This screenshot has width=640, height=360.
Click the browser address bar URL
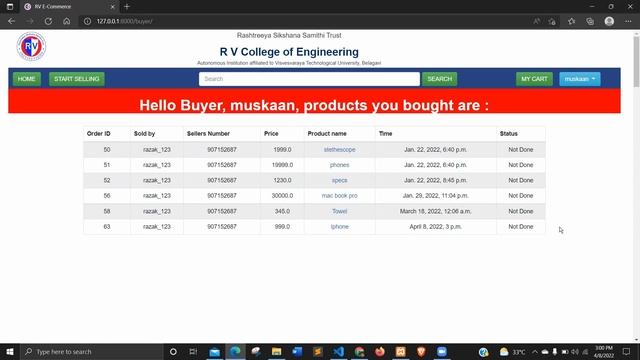(124, 21)
